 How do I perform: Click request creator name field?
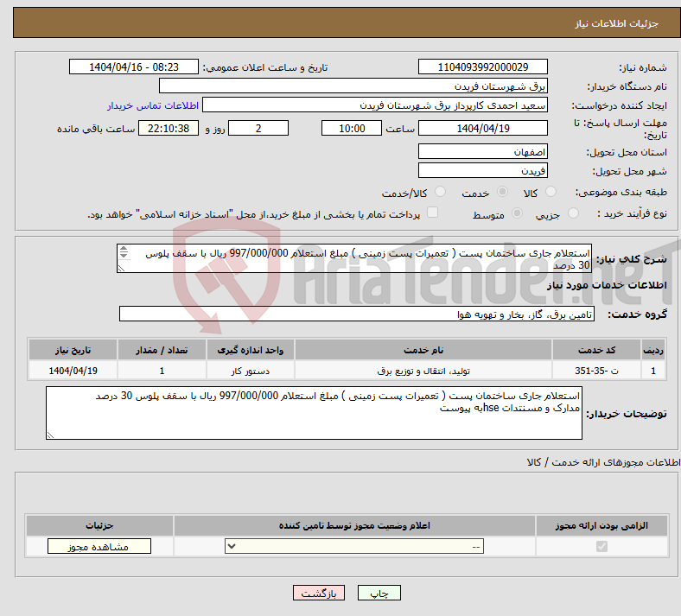375,105
